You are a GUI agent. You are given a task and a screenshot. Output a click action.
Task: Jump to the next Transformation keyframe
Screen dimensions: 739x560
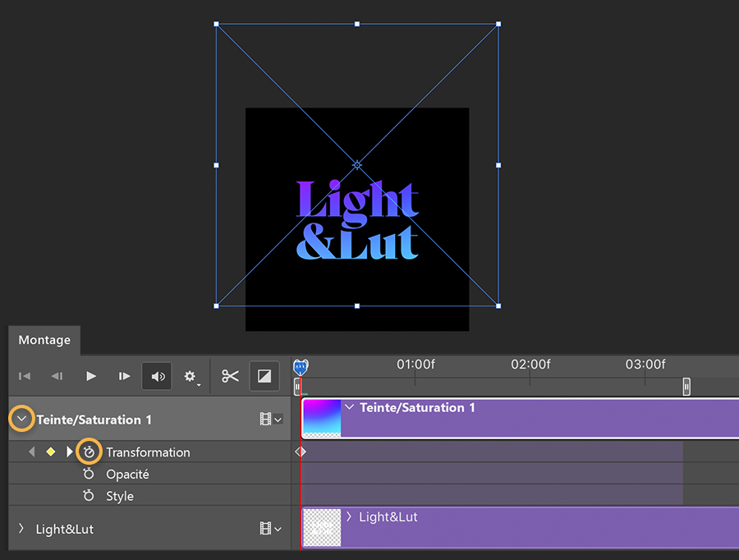click(x=69, y=452)
